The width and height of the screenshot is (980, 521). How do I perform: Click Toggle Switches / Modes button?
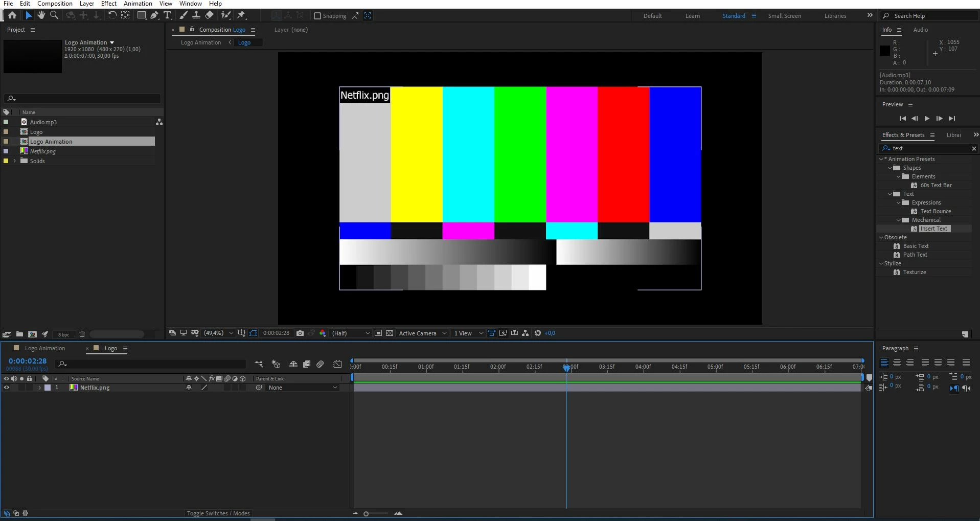(x=218, y=513)
